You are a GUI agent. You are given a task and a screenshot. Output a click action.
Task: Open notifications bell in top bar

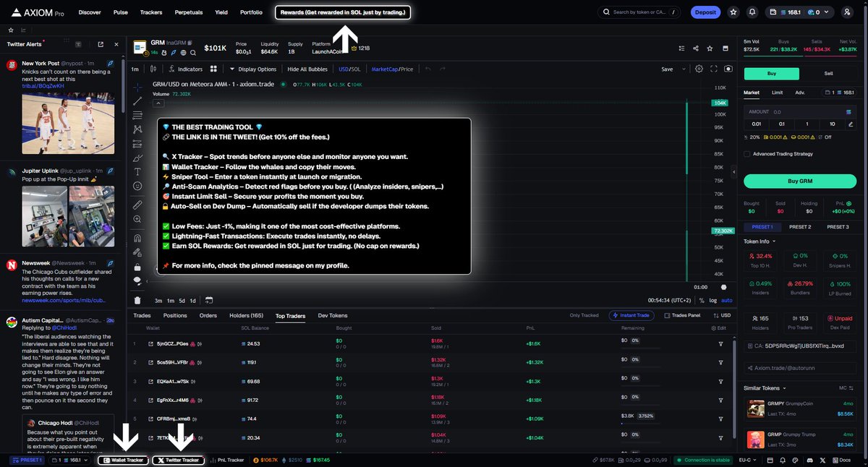(x=752, y=12)
